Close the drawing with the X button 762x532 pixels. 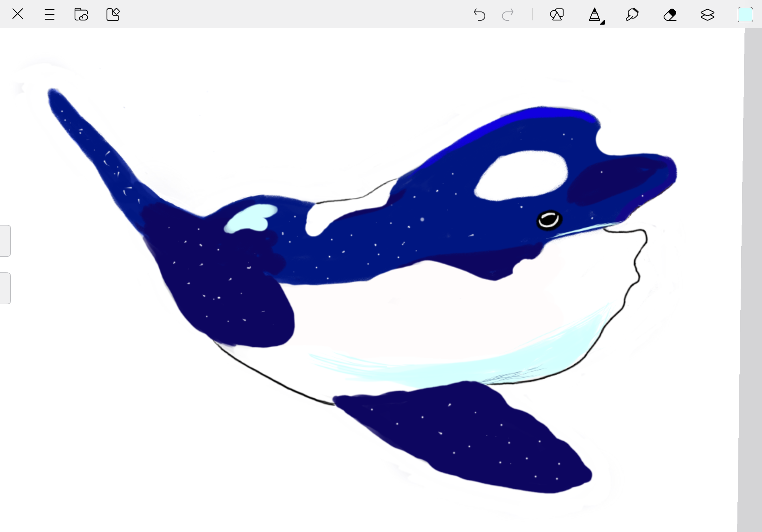(x=18, y=14)
